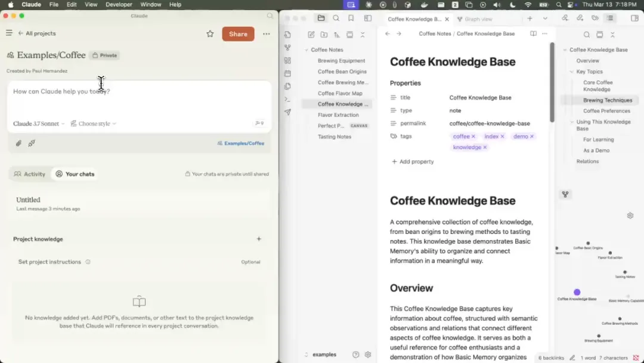Collapse Coffee Notes folder in explorer
The image size is (644, 363).
(306, 50)
